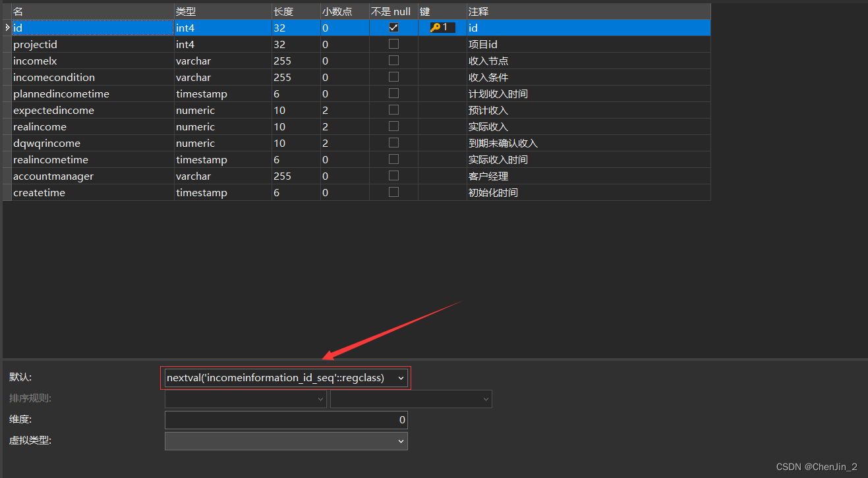Viewport: 868px width, 478px height.
Task: Open the 虚拟类型 dropdown
Action: [x=401, y=441]
